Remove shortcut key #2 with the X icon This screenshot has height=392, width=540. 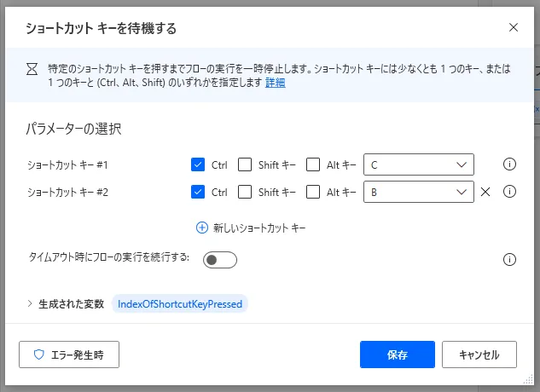pyautogui.click(x=485, y=192)
